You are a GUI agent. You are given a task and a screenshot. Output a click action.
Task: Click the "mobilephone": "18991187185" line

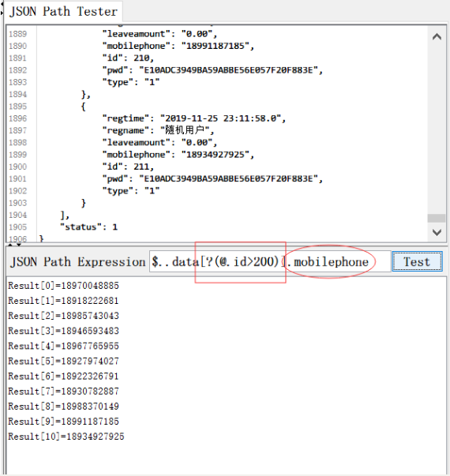point(178,46)
